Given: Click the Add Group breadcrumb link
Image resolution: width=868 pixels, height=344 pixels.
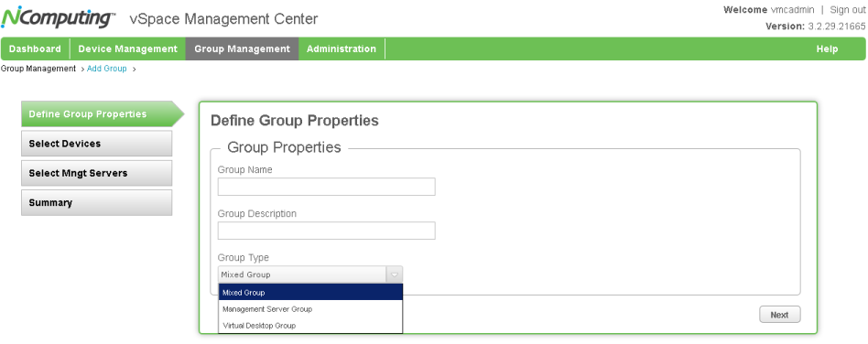Looking at the screenshot, I should 107,69.
